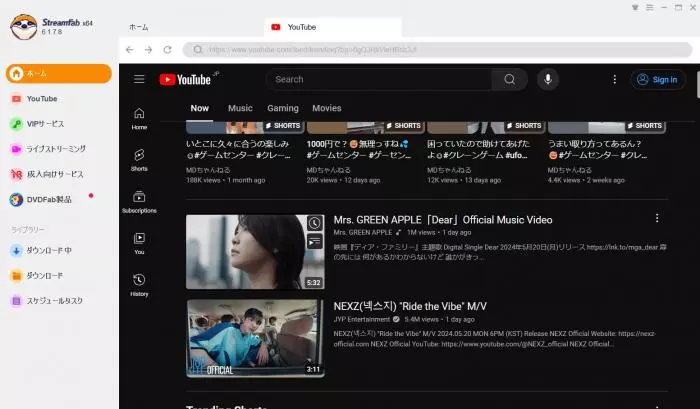Click MDちゃんねる under the 188K views short
This screenshot has height=409, width=700.
(x=208, y=170)
